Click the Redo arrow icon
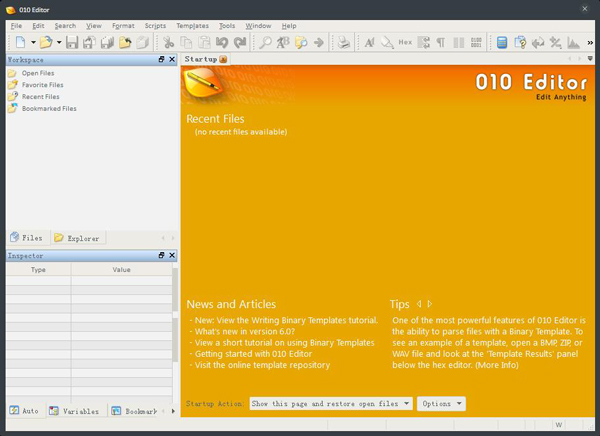 (240, 42)
